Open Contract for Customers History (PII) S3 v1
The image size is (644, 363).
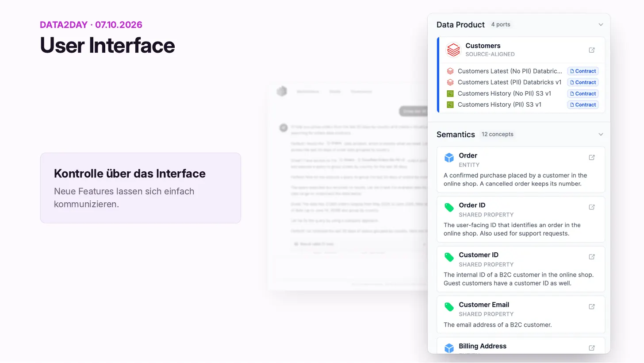coord(583,105)
